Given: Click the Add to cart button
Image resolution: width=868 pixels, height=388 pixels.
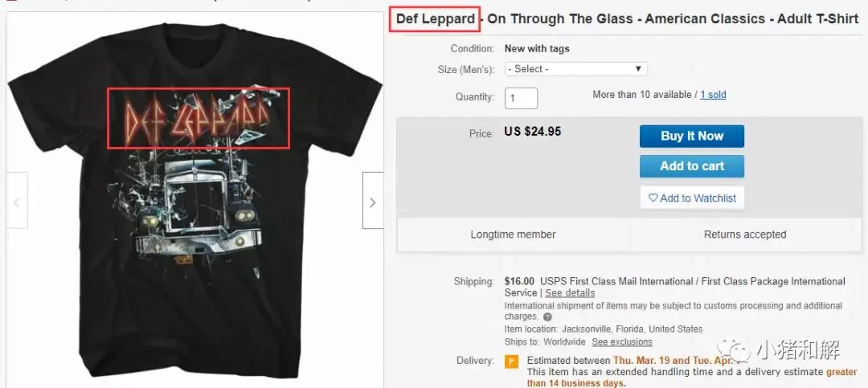Looking at the screenshot, I should (x=691, y=166).
